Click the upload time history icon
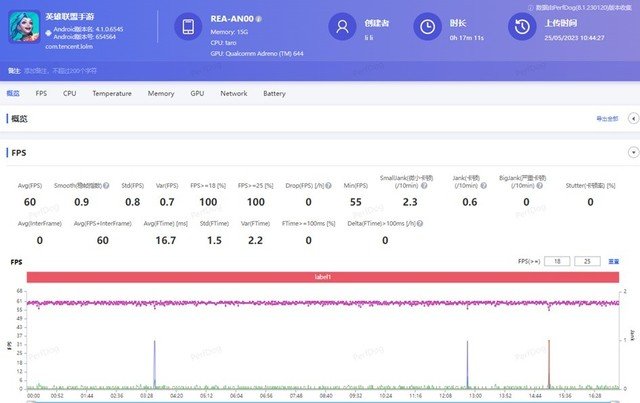This screenshot has width=640, height=403. coord(522,27)
